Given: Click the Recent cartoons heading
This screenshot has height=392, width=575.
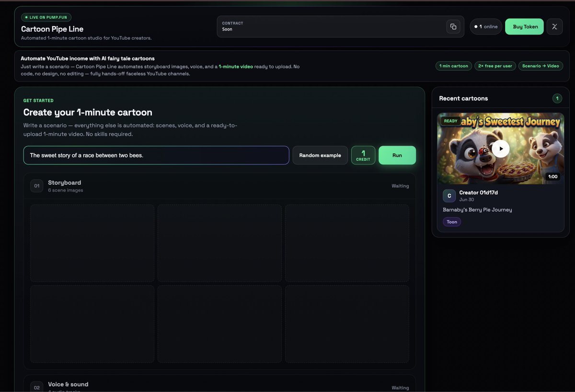Looking at the screenshot, I should [463, 99].
